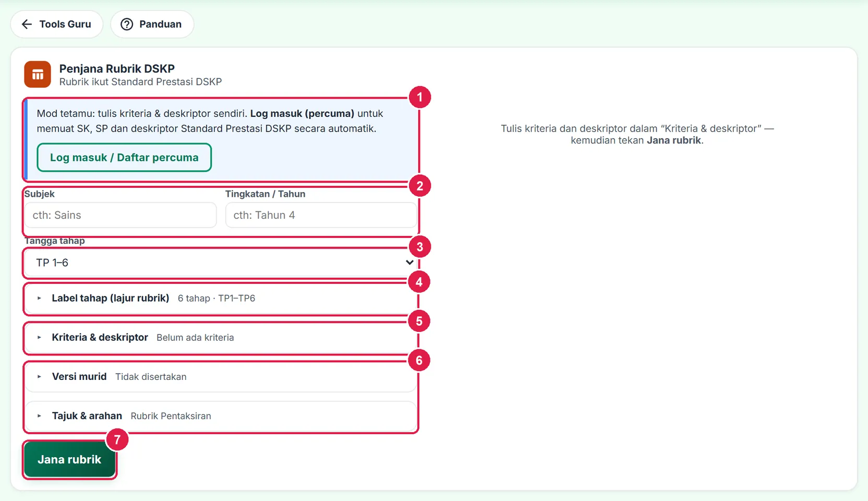Click the orange Penjana Rubrik DSKP table icon
This screenshot has width=868, height=501.
click(38, 75)
